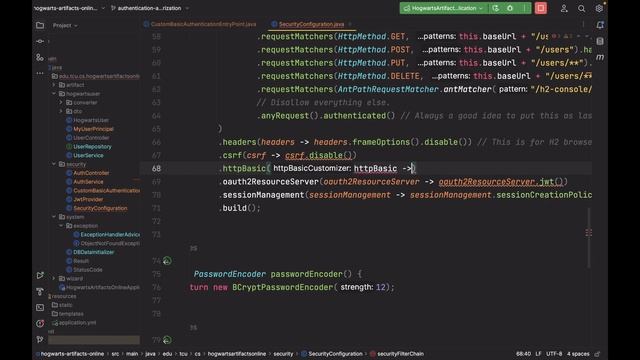Open the Build hammer tool window
The height and width of the screenshot is (360, 640).
(x=40, y=291)
